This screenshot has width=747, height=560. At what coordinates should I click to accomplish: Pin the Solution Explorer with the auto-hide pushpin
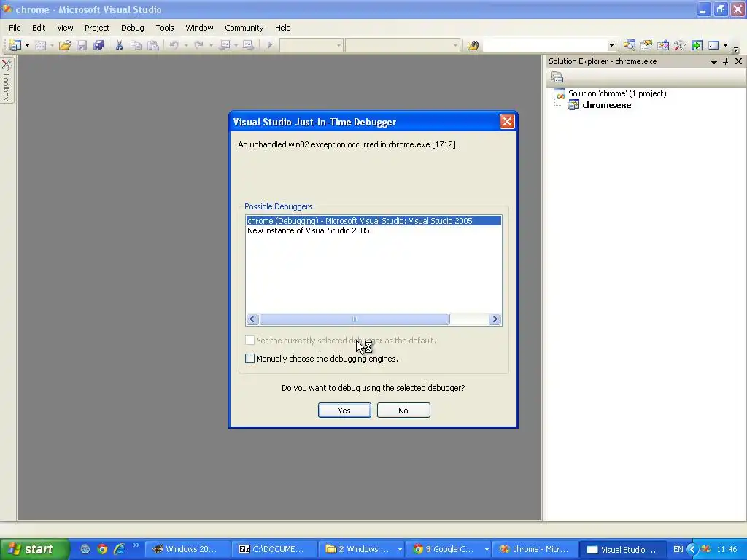726,61
